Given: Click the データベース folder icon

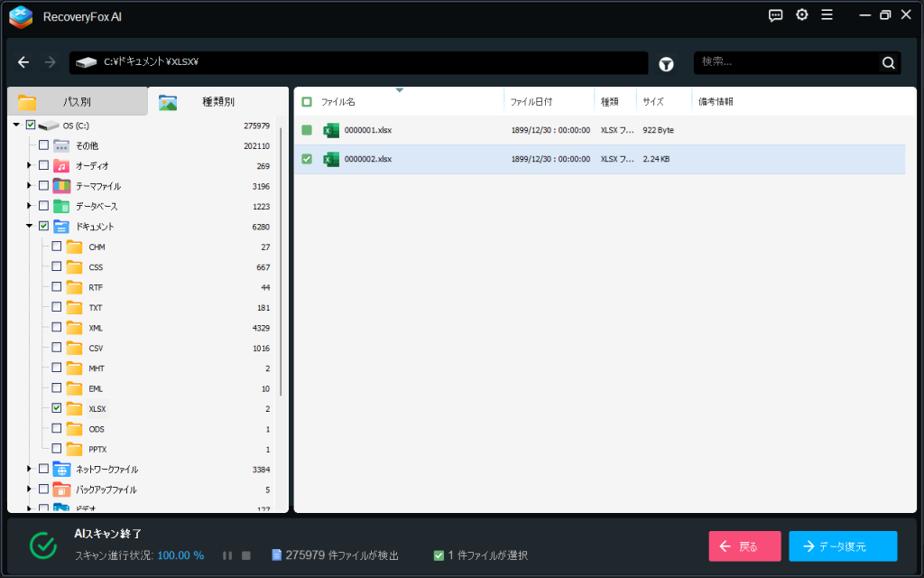Looking at the screenshot, I should 61,207.
